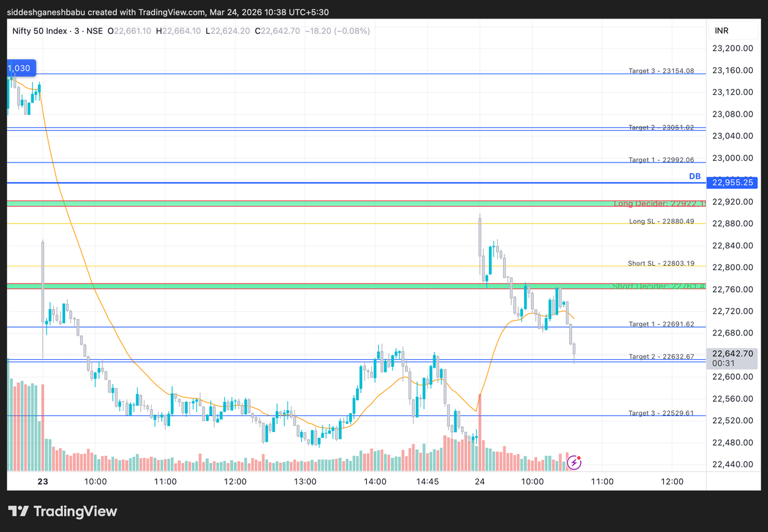This screenshot has height=532, width=768.
Task: Click the 23,080.00 price axis label
Action: pos(732,114)
